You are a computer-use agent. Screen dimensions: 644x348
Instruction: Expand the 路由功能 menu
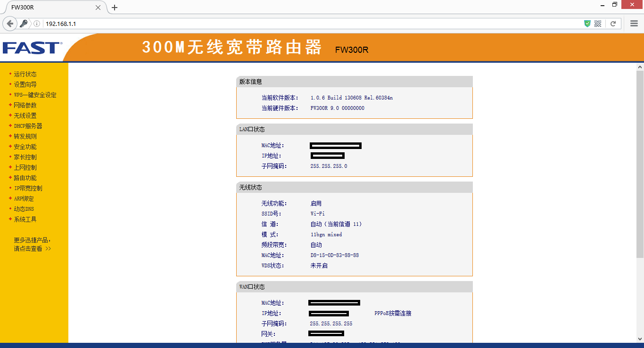tap(25, 178)
